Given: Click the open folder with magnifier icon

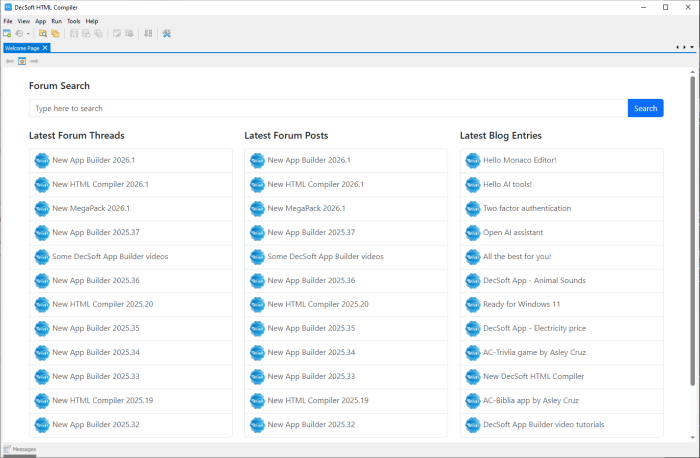Looking at the screenshot, I should click(x=43, y=33).
